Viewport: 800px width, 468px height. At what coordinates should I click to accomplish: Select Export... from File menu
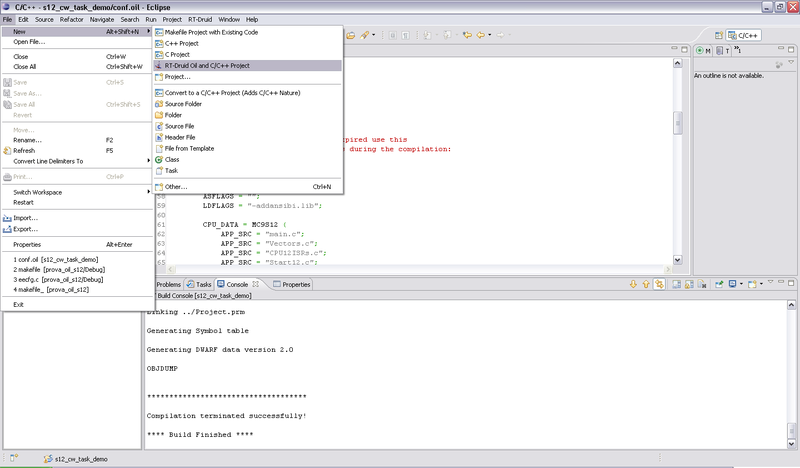(x=77, y=229)
